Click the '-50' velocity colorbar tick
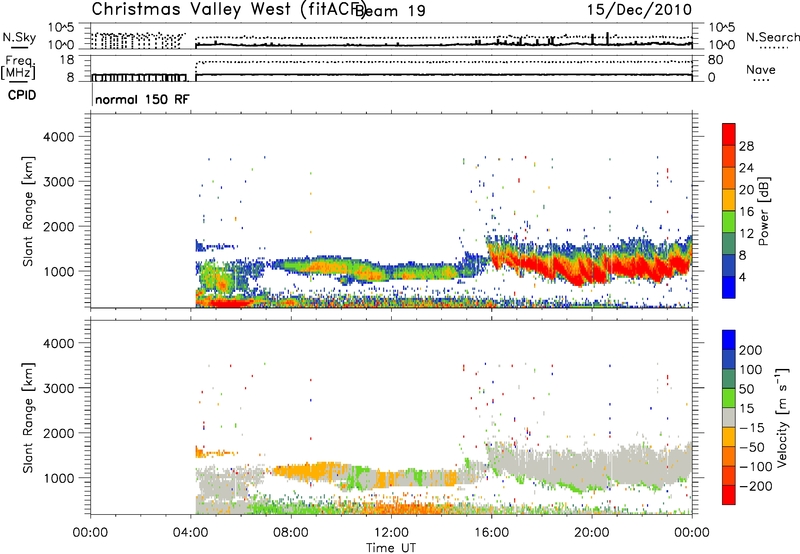800x554 pixels. point(752,447)
